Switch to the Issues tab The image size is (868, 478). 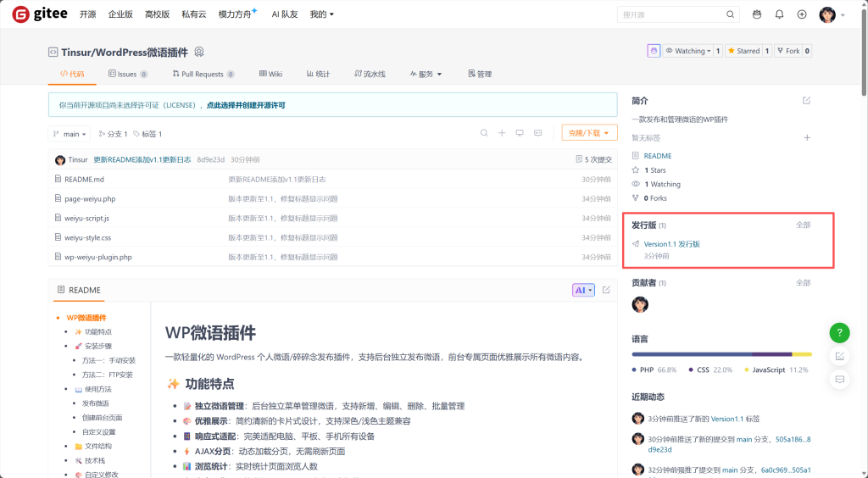[128, 74]
